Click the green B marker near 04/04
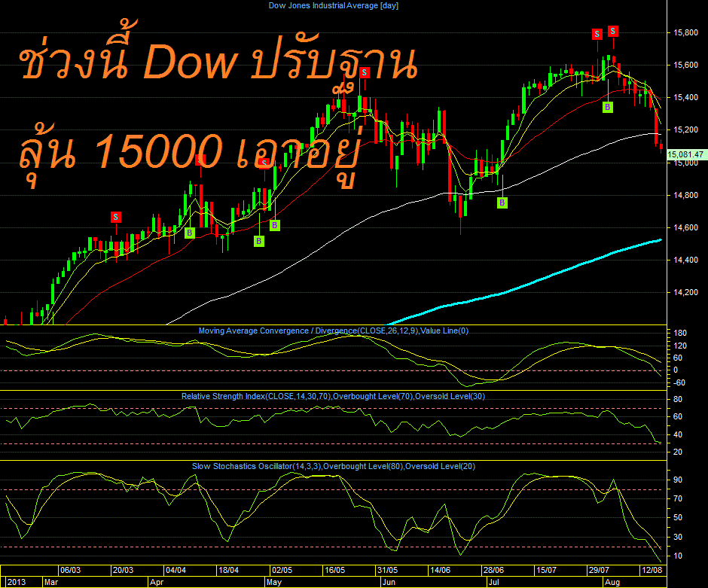The image size is (708, 588). (x=190, y=233)
